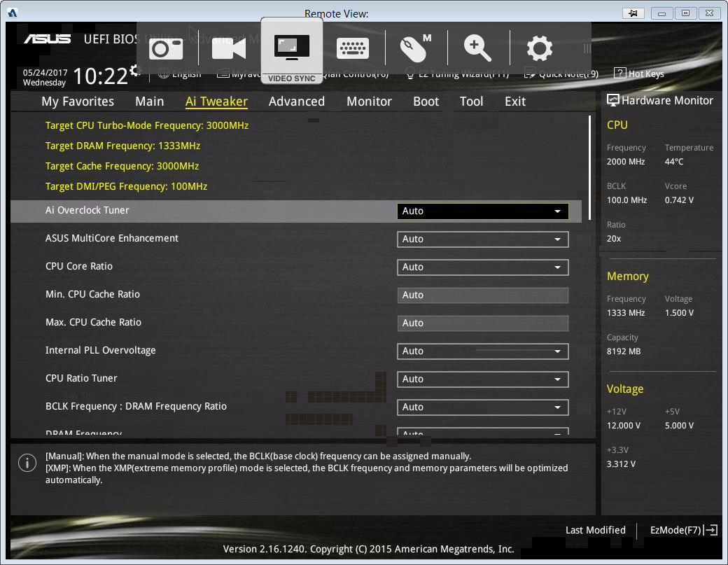Open the CPU Ratio Tuner dropdown
Image resolution: width=728 pixels, height=565 pixels.
coord(482,379)
